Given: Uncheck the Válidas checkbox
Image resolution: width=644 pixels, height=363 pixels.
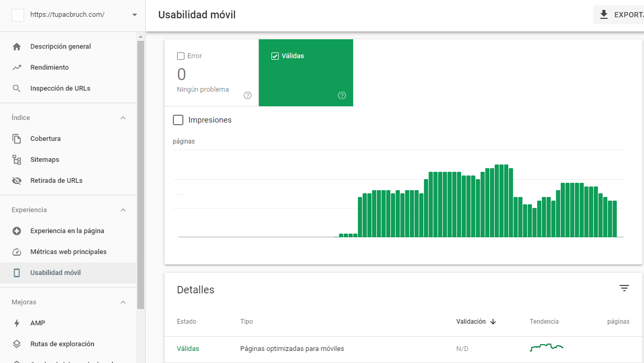Looking at the screenshot, I should (x=275, y=56).
